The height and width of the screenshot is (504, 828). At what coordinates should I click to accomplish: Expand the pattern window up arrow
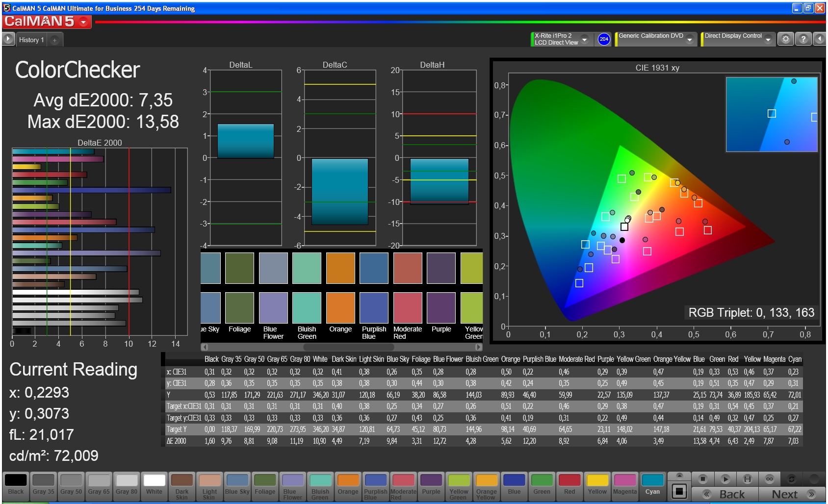pos(679,475)
